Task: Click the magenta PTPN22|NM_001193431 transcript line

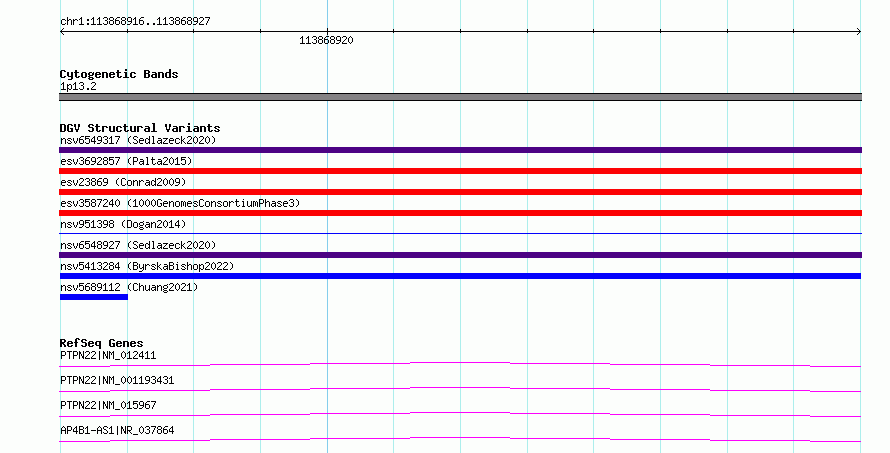Action: tap(460, 389)
